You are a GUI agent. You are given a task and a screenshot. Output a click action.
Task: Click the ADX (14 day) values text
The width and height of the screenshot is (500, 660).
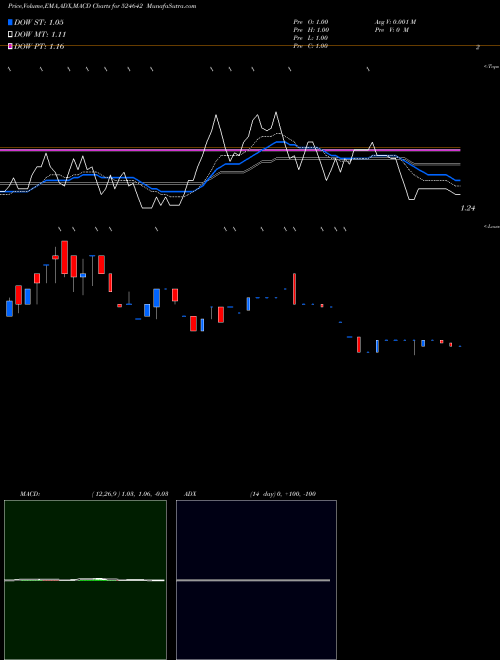pyautogui.click(x=283, y=494)
